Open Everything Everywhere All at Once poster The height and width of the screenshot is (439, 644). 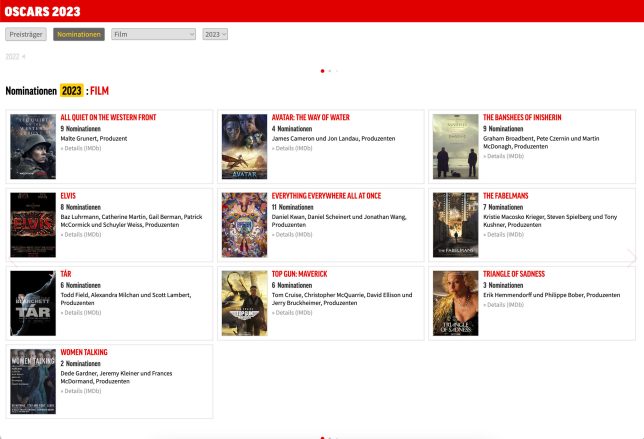click(x=244, y=225)
